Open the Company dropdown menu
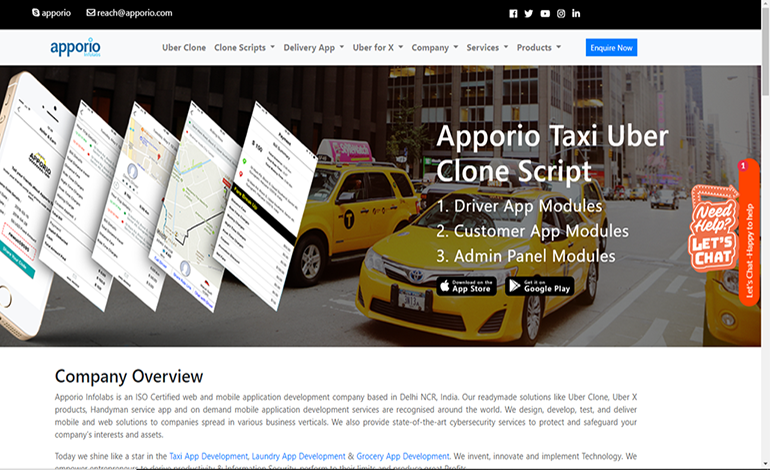Viewport: 770px width, 470px height. tap(435, 48)
